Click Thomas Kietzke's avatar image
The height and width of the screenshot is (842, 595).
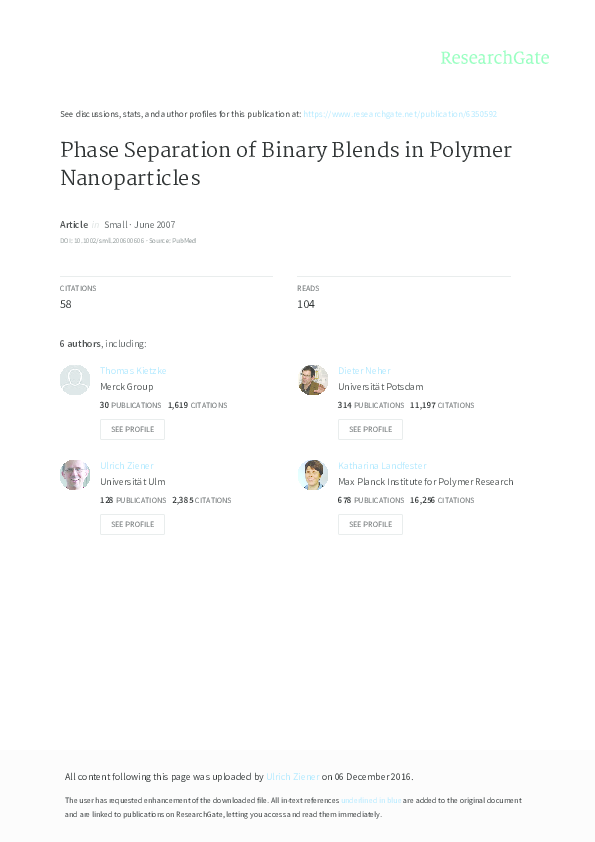pyautogui.click(x=74, y=380)
